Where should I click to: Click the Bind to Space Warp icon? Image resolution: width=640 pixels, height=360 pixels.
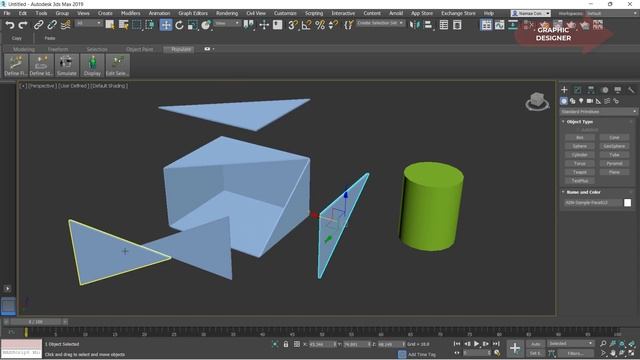(65, 25)
